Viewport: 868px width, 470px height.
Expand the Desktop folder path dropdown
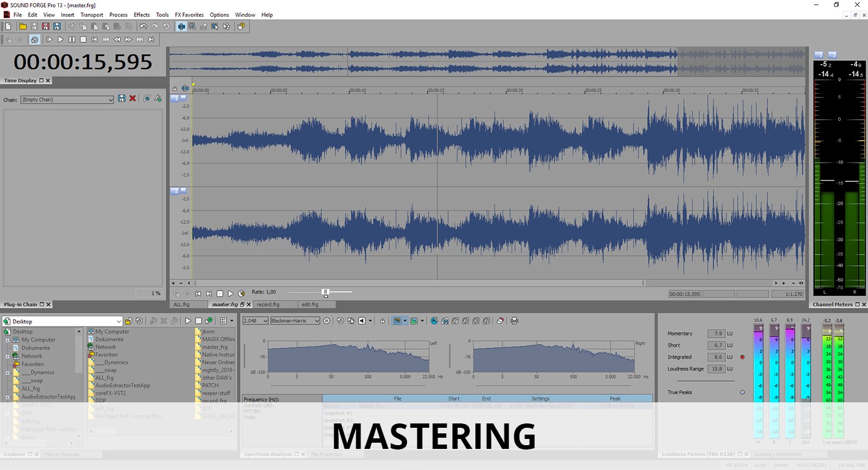pos(61,321)
